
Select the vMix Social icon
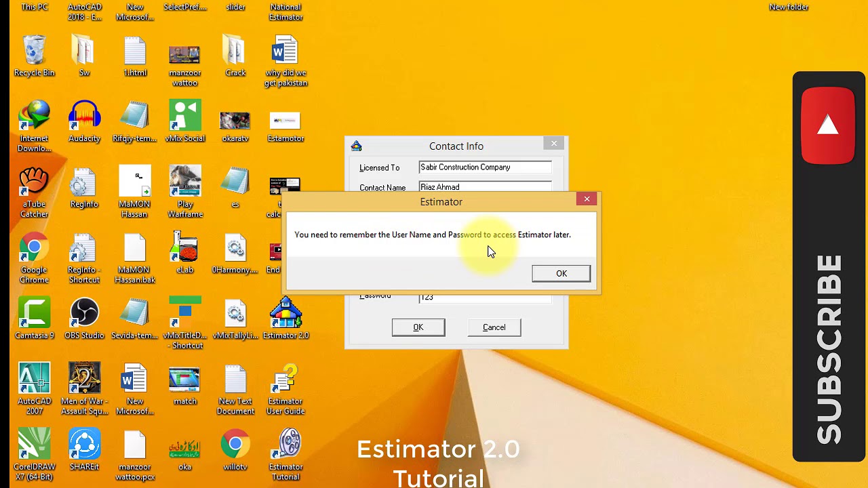[x=184, y=117]
